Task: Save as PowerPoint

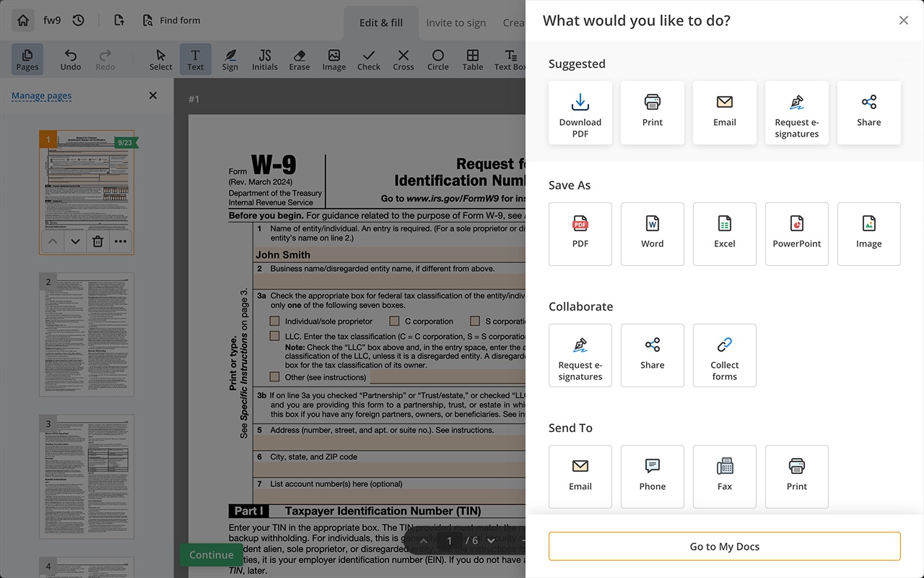Action: click(797, 234)
